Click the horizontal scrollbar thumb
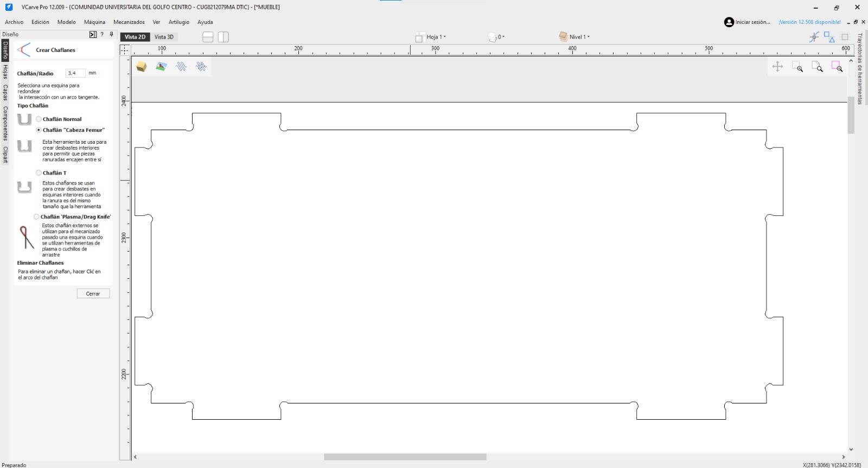This screenshot has height=468, width=868. pyautogui.click(x=405, y=457)
